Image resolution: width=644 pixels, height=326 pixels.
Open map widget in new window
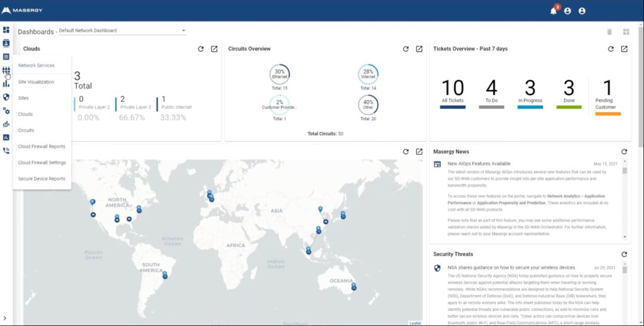click(419, 152)
